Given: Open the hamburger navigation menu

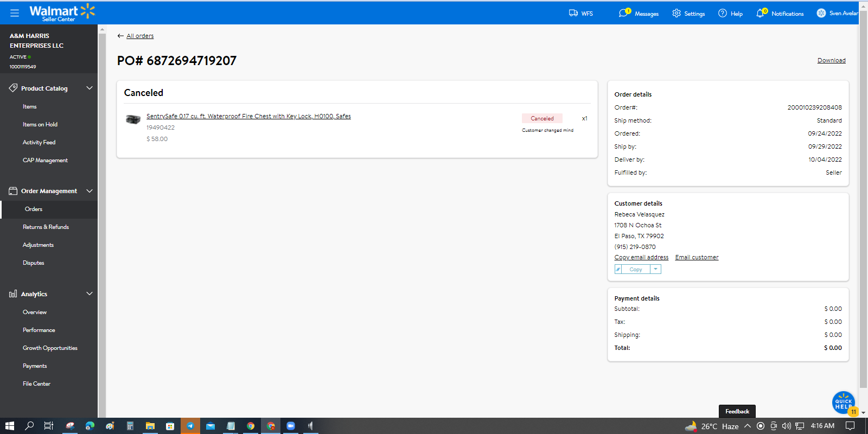Looking at the screenshot, I should (15, 12).
